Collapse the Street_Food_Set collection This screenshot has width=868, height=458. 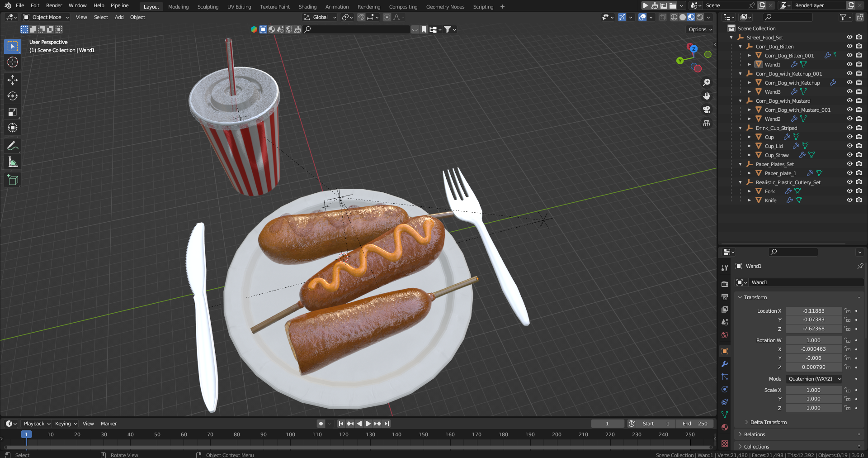pyautogui.click(x=731, y=38)
